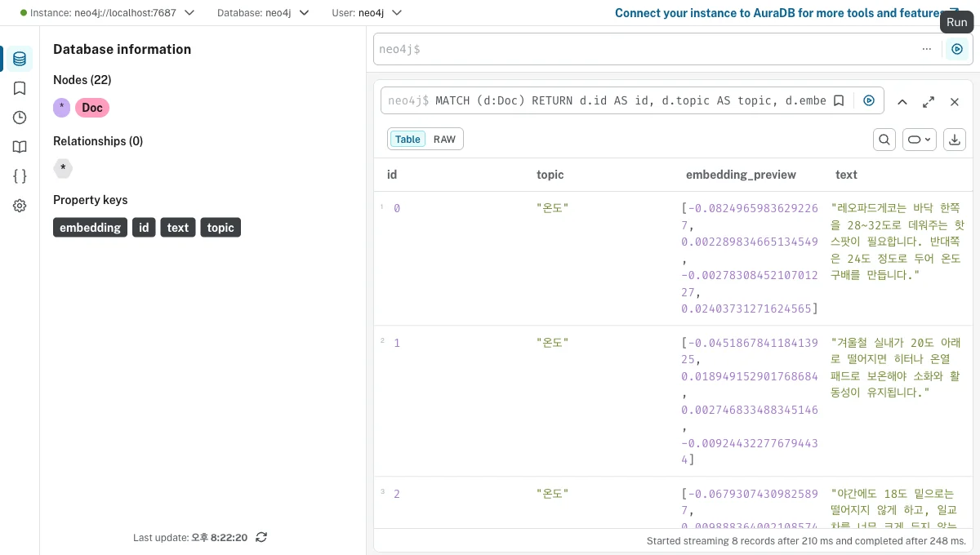
Task: Save the result query as bookmark
Action: point(839,100)
